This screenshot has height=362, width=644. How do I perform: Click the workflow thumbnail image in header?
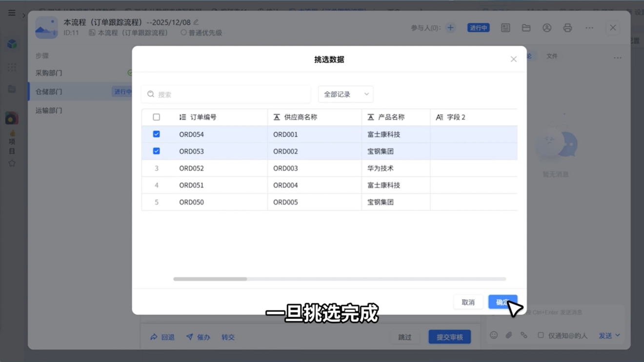(46, 27)
